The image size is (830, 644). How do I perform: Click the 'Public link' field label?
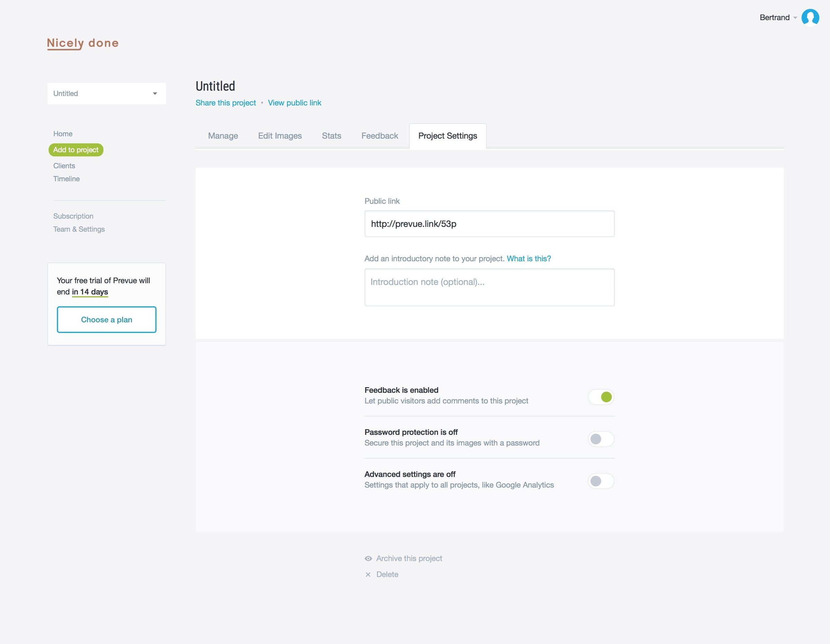(382, 202)
